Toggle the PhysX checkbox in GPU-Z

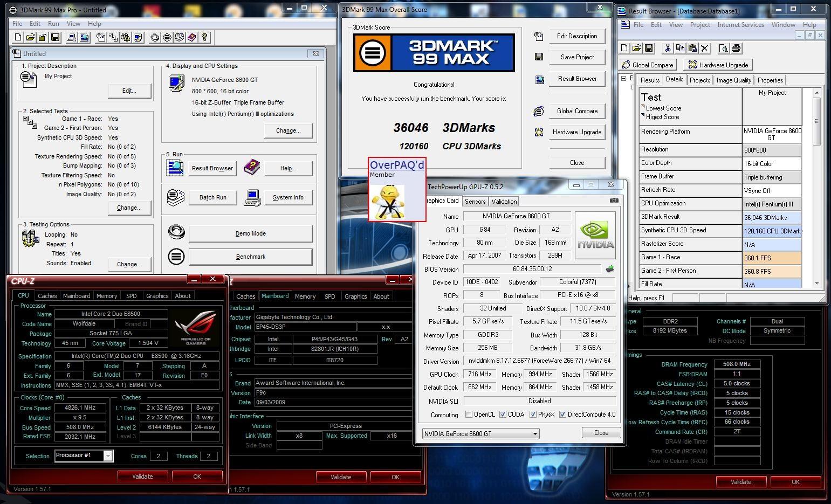click(533, 415)
